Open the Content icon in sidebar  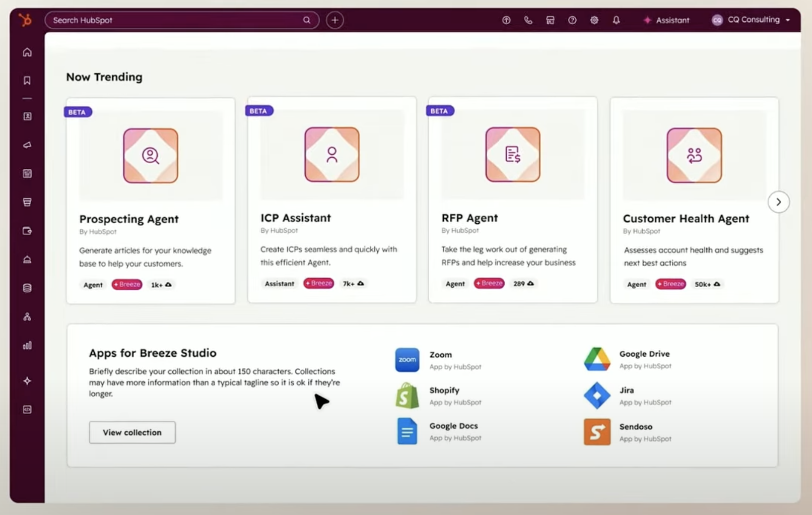27,174
